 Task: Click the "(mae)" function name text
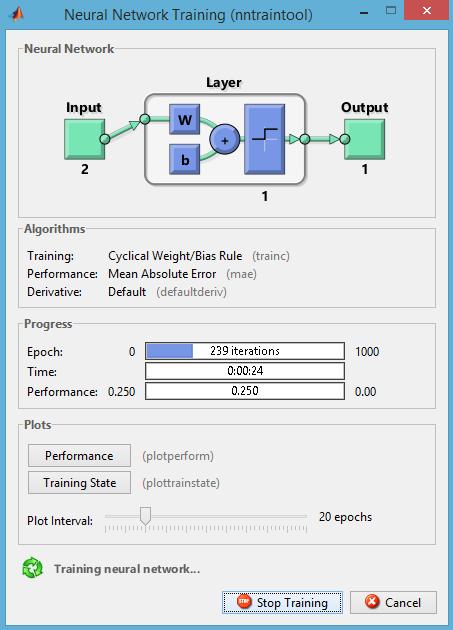(x=241, y=274)
